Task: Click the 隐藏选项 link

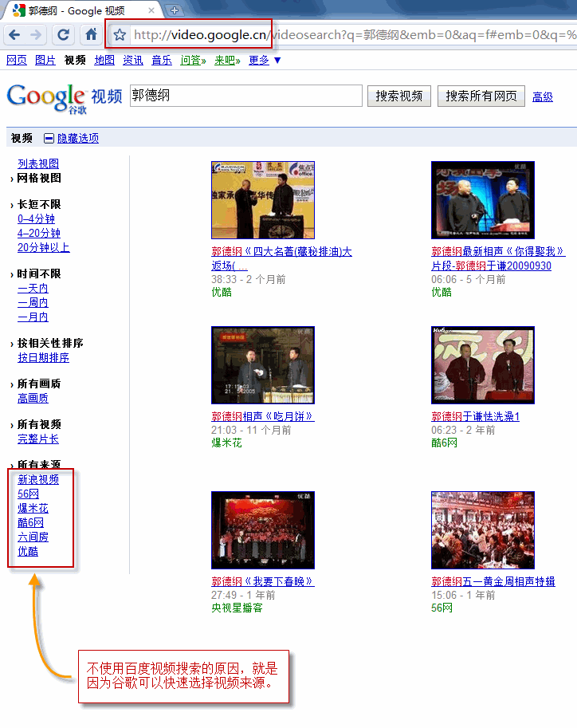Action: point(78,138)
